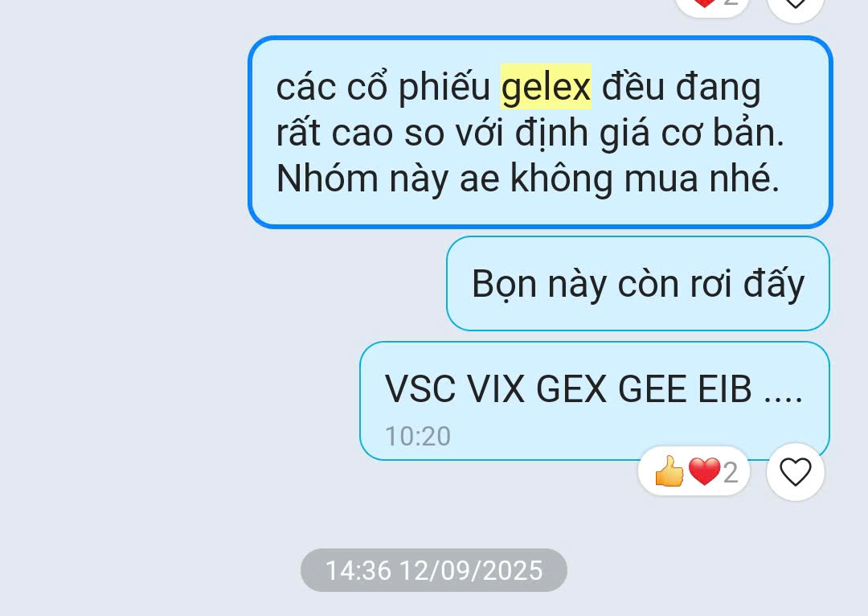Image resolution: width=868 pixels, height=616 pixels.
Task: Click the thumbs-up emoji reaction
Action: coord(669,471)
